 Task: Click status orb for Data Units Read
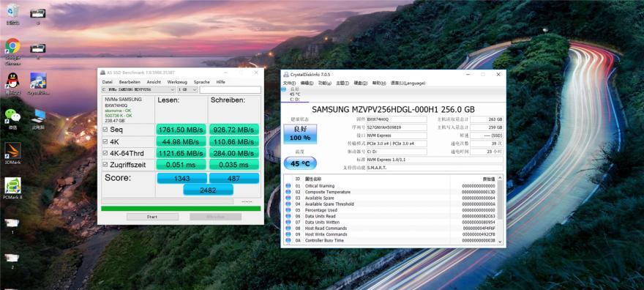coord(288,216)
